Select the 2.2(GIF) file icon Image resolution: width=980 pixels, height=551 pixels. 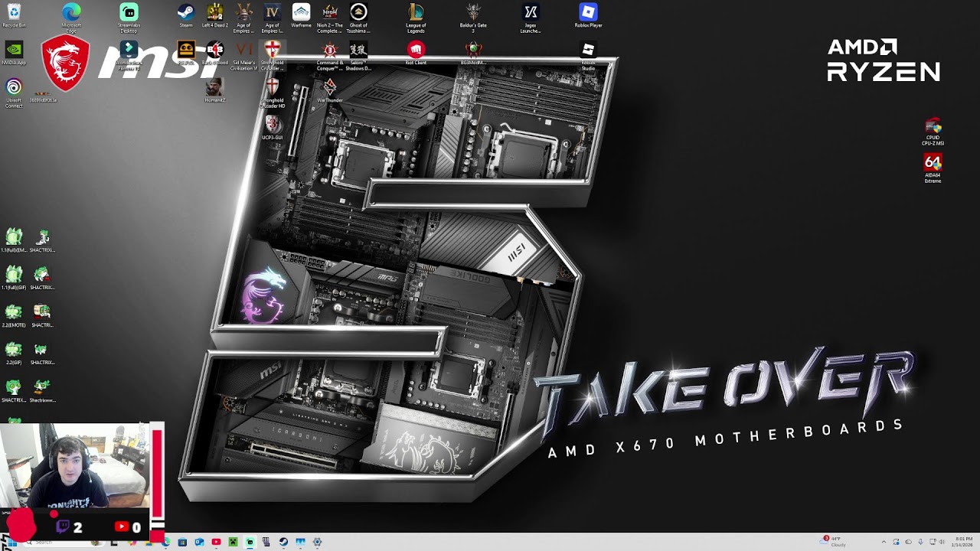tap(14, 353)
